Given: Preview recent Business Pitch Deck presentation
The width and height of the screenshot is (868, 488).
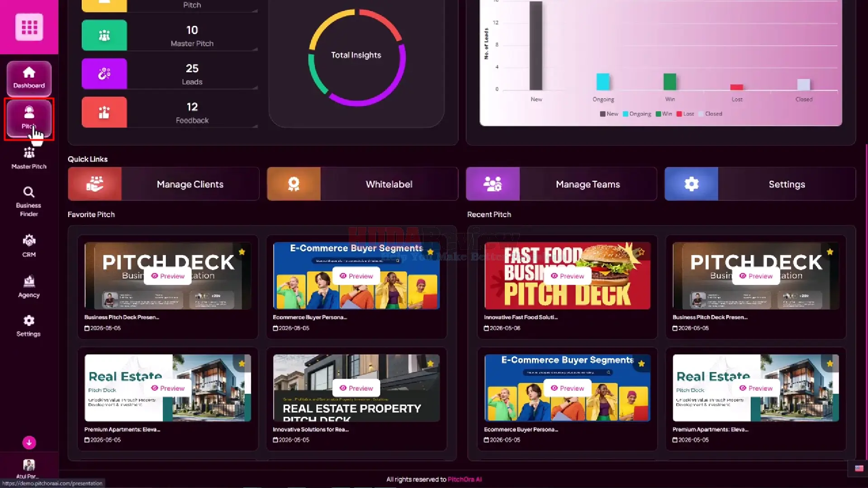Looking at the screenshot, I should coord(756,276).
